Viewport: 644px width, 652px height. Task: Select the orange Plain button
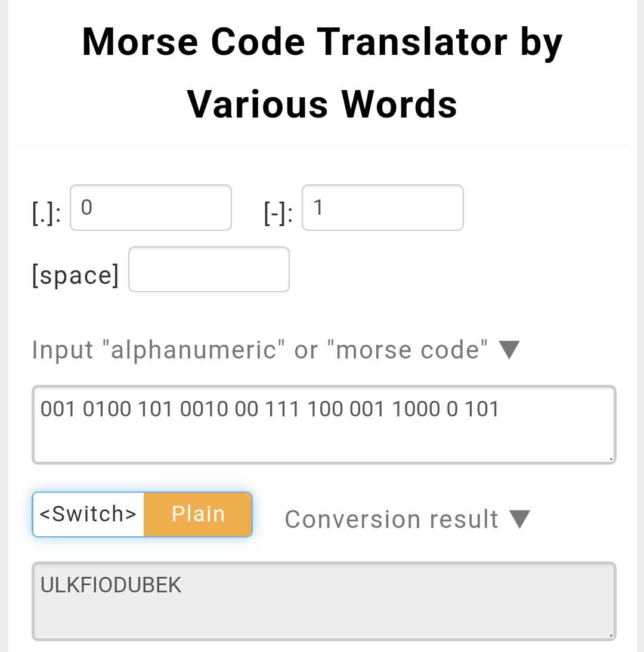point(198,514)
